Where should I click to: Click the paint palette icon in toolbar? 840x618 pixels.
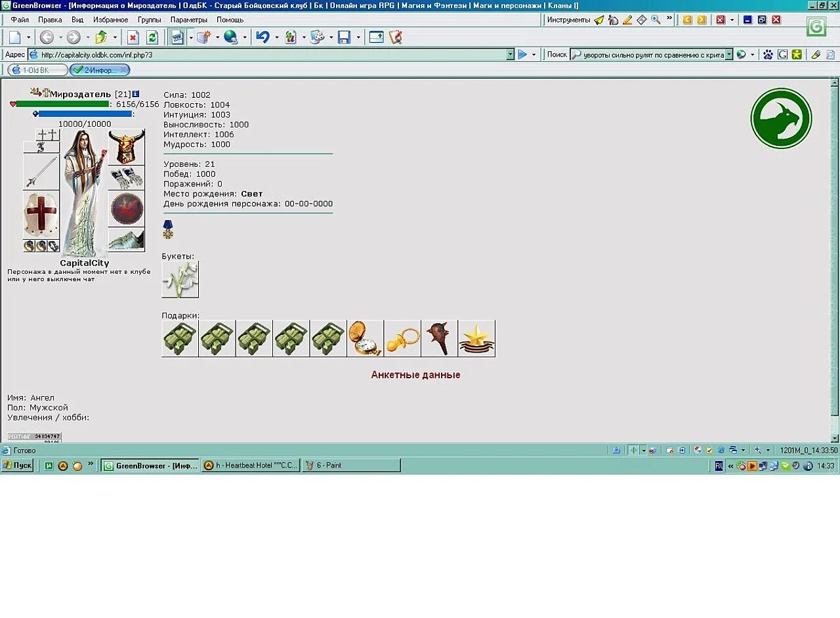[317, 37]
